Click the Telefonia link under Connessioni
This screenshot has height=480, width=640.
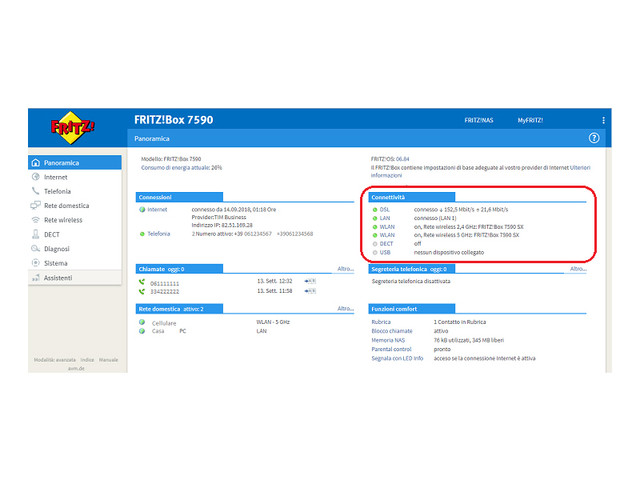pos(158,234)
